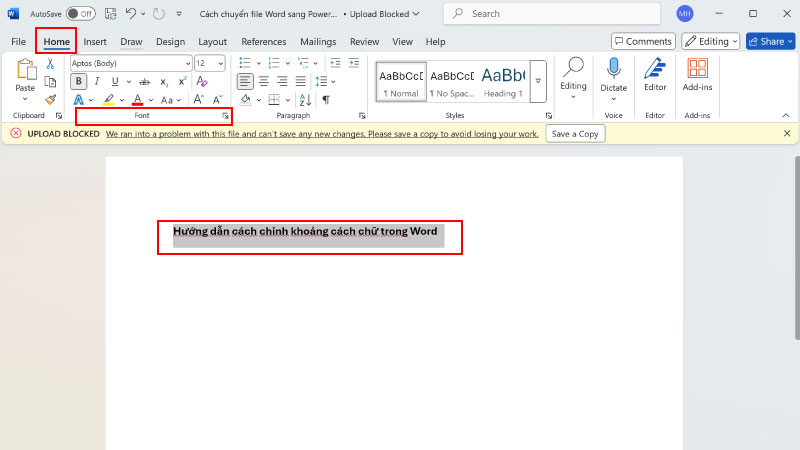Viewport: 800px width, 450px height.
Task: Click the Copy icon in Clipboard
Action: pyautogui.click(x=50, y=82)
